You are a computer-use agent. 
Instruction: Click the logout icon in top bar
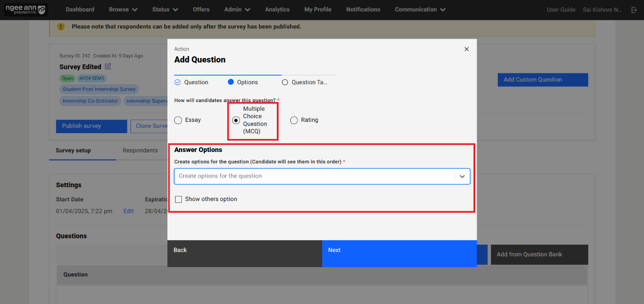634,10
